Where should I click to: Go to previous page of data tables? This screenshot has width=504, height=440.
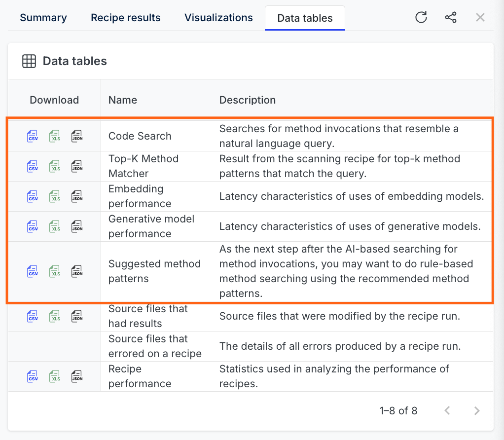click(x=447, y=410)
